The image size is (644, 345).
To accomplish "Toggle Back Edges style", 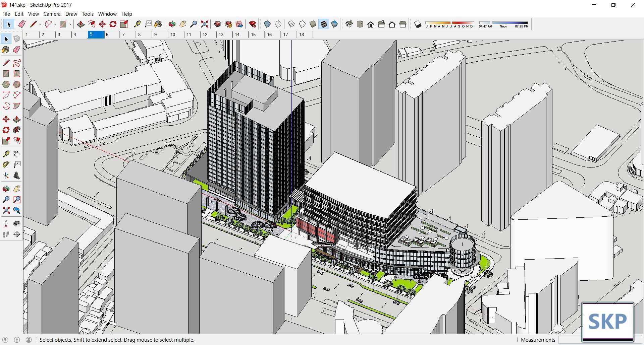I will pos(278,24).
